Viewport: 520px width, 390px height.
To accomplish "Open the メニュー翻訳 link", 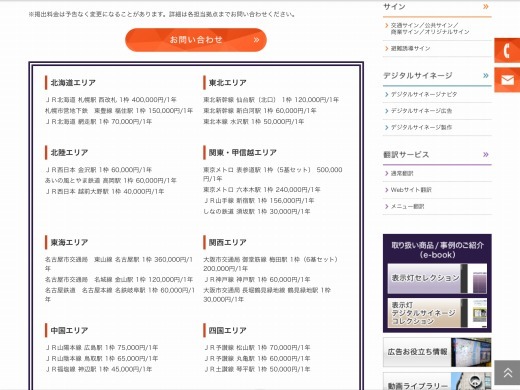I will coord(407,207).
